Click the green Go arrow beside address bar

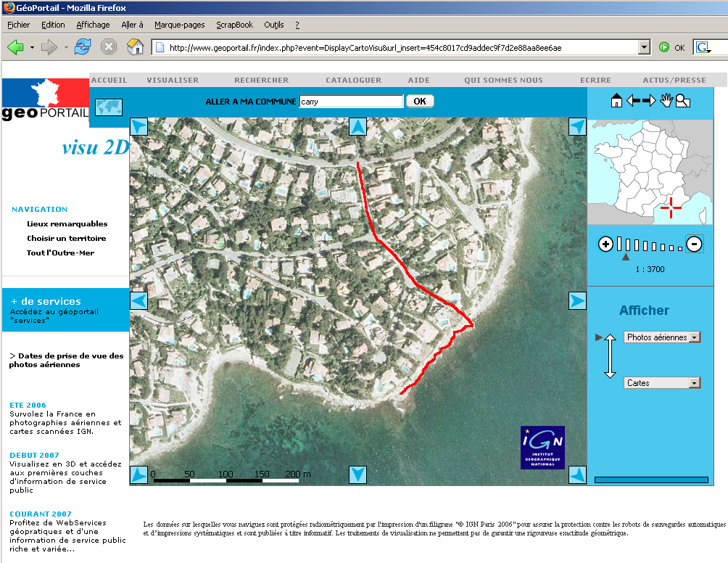(664, 47)
